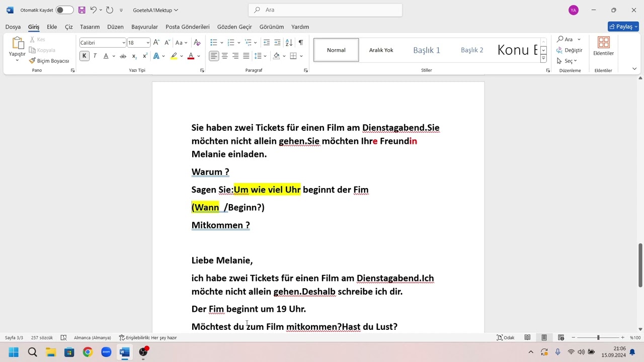Apply text effects with glowing A icon
The image size is (644, 362).
[x=156, y=56]
